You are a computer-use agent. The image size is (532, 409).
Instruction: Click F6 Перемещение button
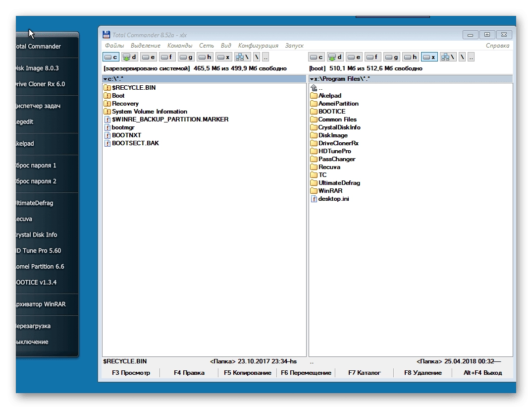pos(306,373)
